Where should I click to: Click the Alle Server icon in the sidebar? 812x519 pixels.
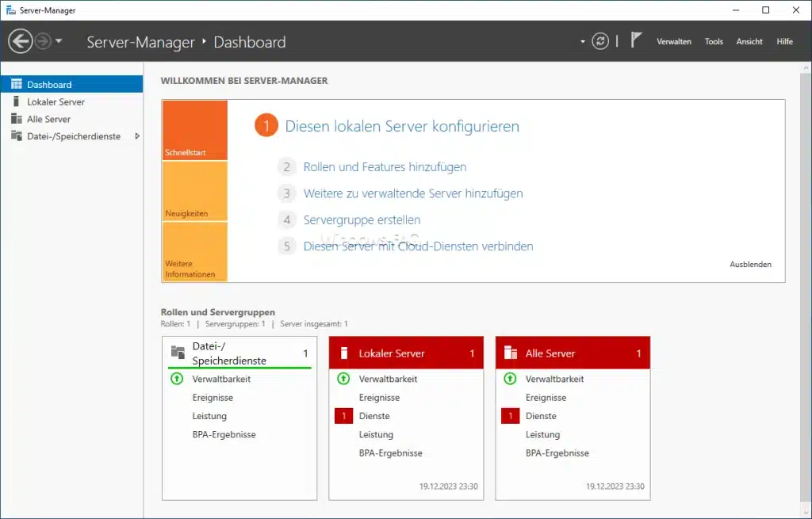click(17, 119)
